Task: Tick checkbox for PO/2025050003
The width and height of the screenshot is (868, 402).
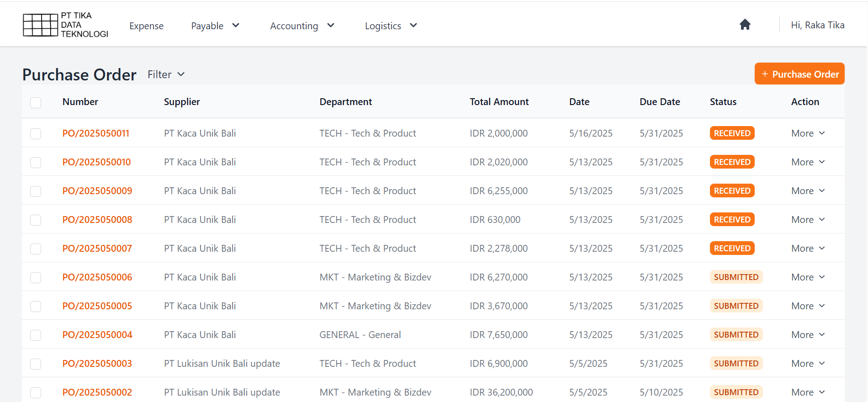Action: click(36, 364)
